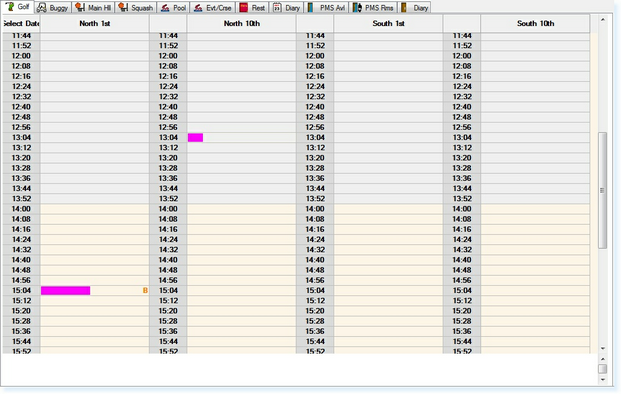Click the Select Date header cell
The image size is (621, 394).
tap(21, 23)
